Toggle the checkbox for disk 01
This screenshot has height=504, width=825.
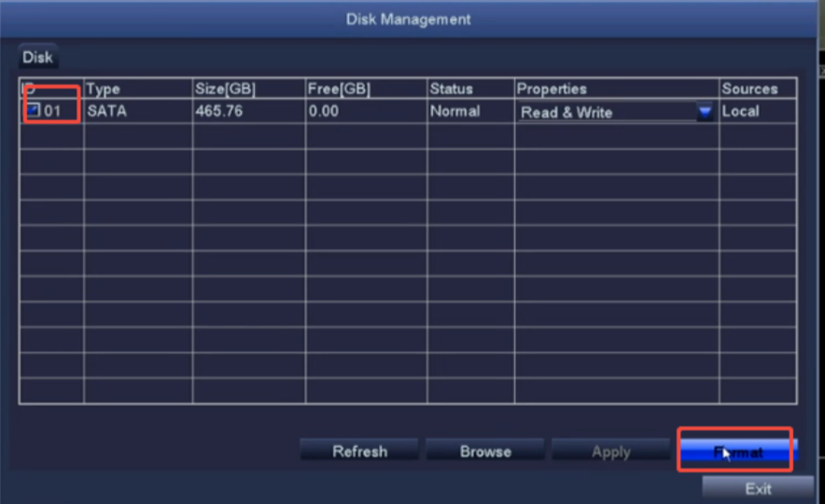point(33,111)
